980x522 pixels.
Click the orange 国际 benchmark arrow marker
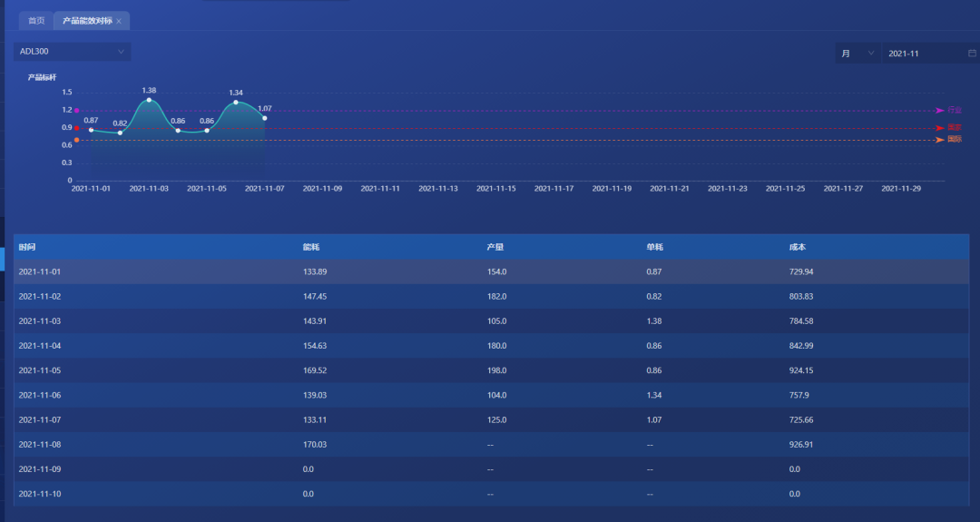pos(940,140)
